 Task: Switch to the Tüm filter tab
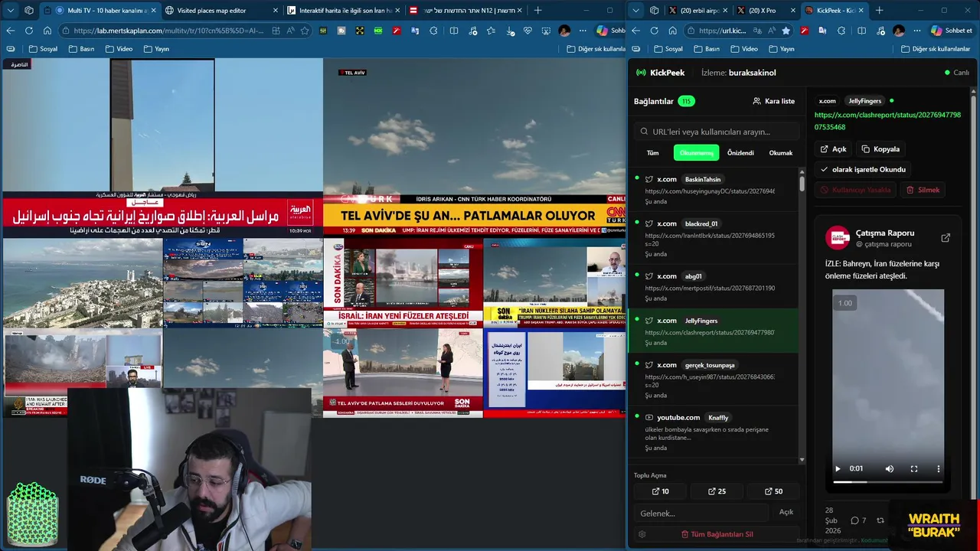[x=652, y=153]
